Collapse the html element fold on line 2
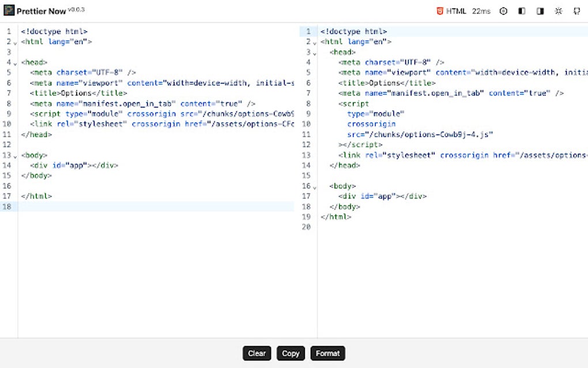 [x=16, y=42]
